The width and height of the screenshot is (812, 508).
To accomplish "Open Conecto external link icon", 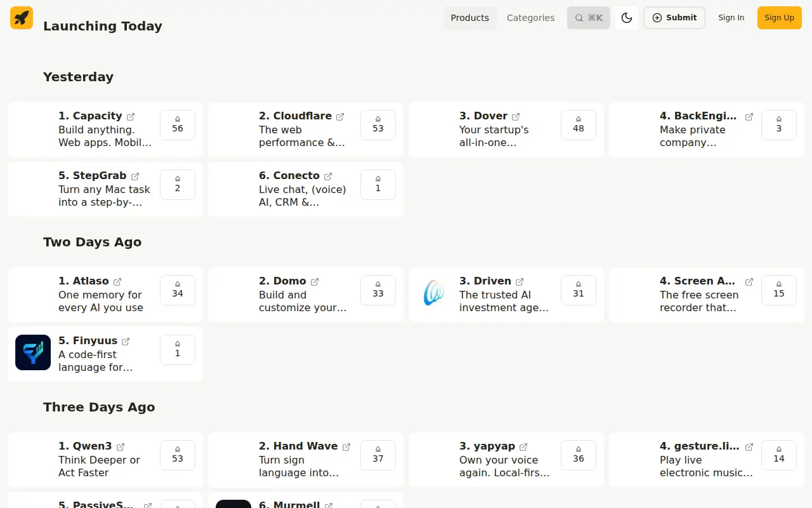I will (328, 177).
